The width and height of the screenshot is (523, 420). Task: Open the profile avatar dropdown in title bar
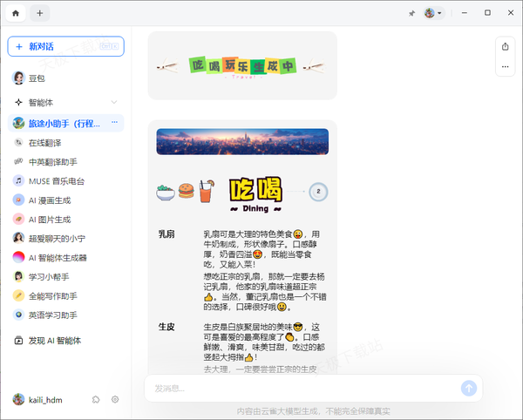pyautogui.click(x=433, y=13)
